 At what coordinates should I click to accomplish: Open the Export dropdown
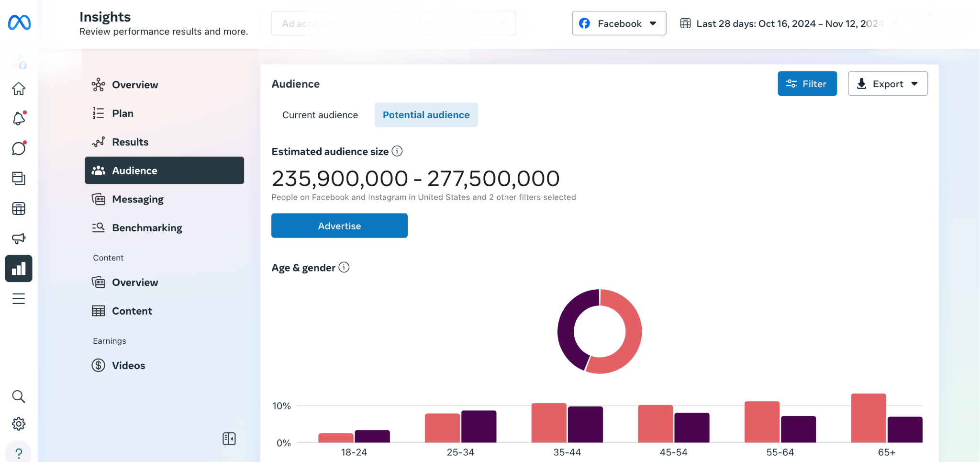(x=888, y=84)
